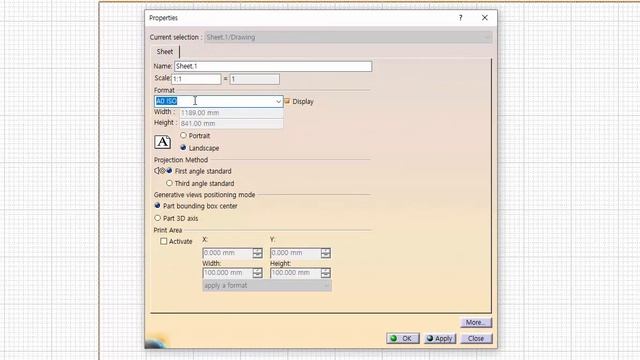The width and height of the screenshot is (640, 360).
Task: Click the Scale field showing 1:1
Action: [x=196, y=79]
